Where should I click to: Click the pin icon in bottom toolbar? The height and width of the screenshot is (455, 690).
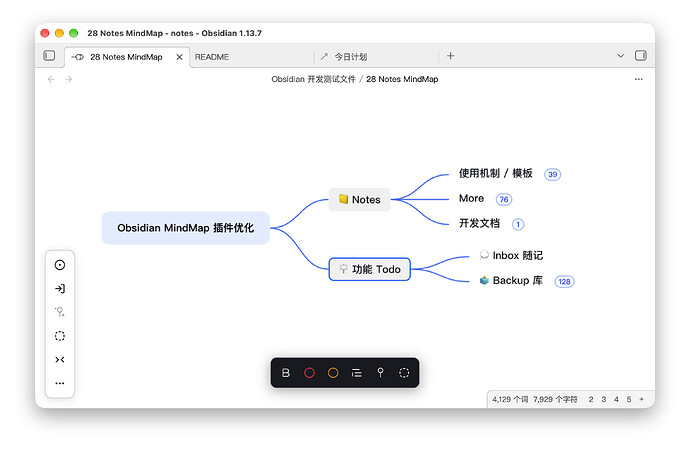(x=381, y=373)
